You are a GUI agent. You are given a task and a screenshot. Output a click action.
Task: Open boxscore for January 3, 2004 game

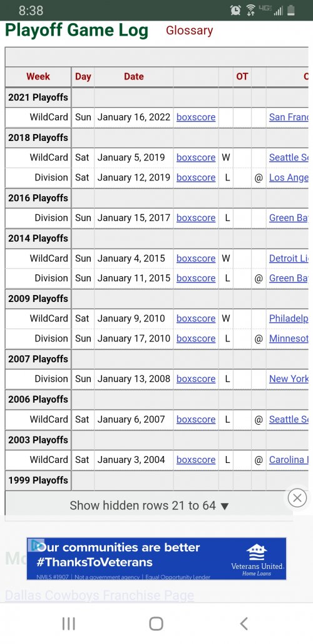(196, 460)
